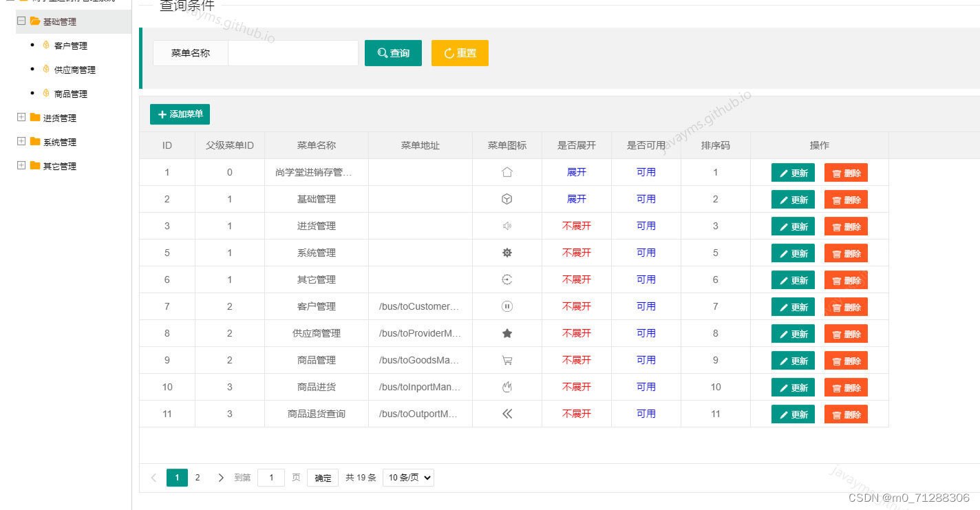Click the double-arrow icon in 商品退货查询 row
The image size is (980, 510).
(507, 414)
